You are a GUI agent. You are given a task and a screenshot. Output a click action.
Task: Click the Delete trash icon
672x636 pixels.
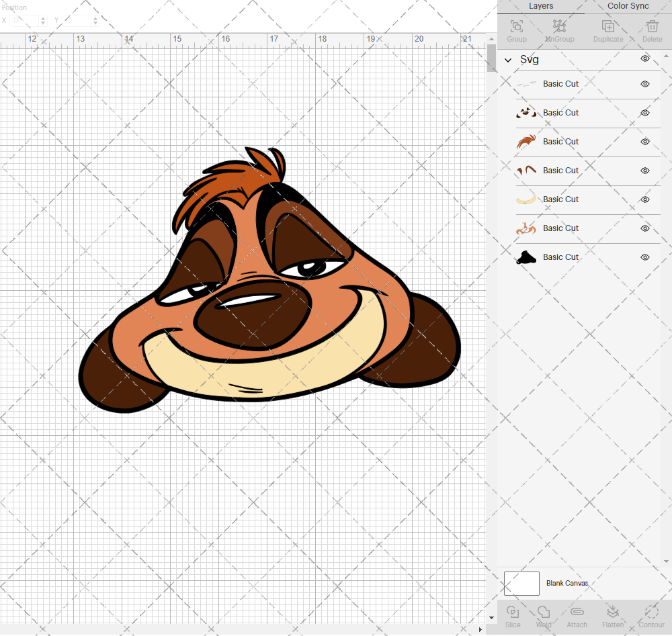pos(652,27)
